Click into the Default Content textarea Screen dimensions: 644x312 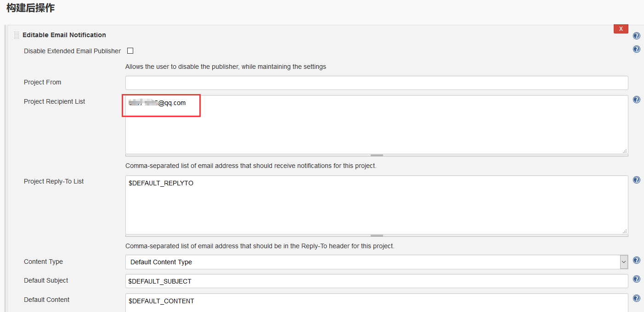pos(377,303)
